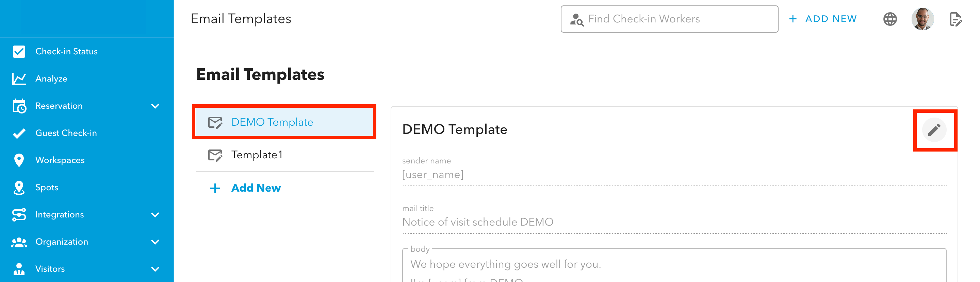Click the Workspaces location pin icon
Image resolution: width=980 pixels, height=282 pixels.
click(x=19, y=160)
